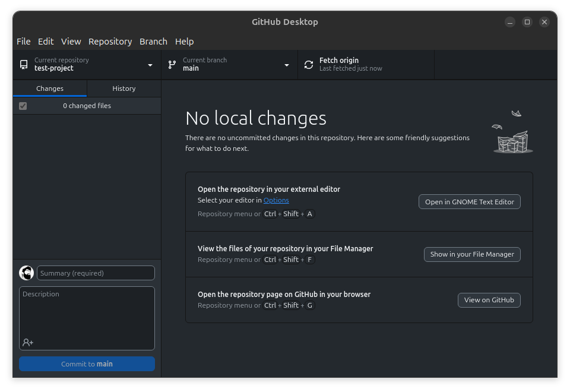Focus the Description text area
The image size is (570, 392).
click(x=87, y=318)
